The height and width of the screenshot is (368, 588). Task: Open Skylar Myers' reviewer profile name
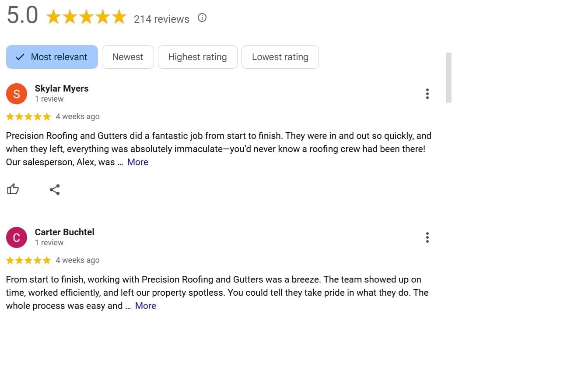point(62,88)
